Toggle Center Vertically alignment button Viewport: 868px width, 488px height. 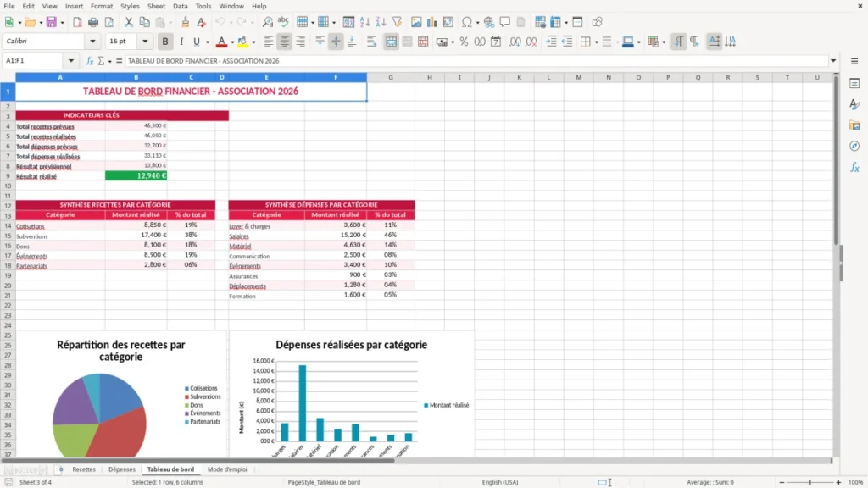click(336, 42)
